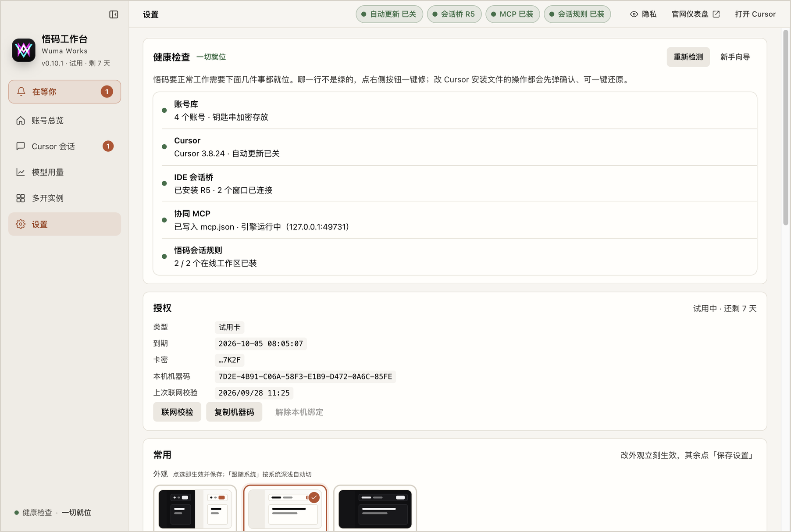791x532 pixels.
Task: Select the light theme thumbnail with checkmark
Action: [x=285, y=509]
